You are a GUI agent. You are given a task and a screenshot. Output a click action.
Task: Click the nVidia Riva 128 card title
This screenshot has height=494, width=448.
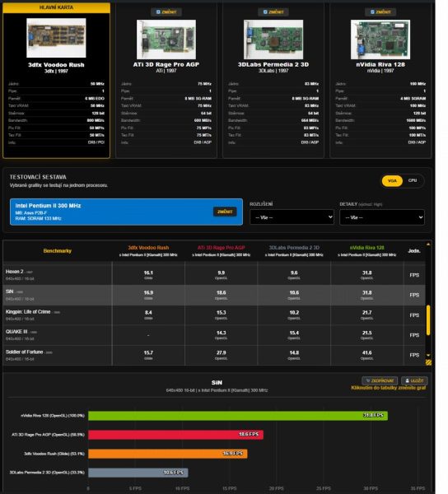(x=380, y=64)
